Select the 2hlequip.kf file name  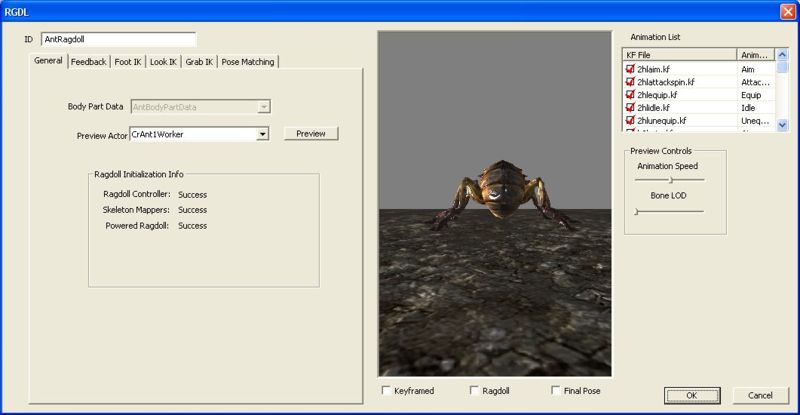(657, 94)
